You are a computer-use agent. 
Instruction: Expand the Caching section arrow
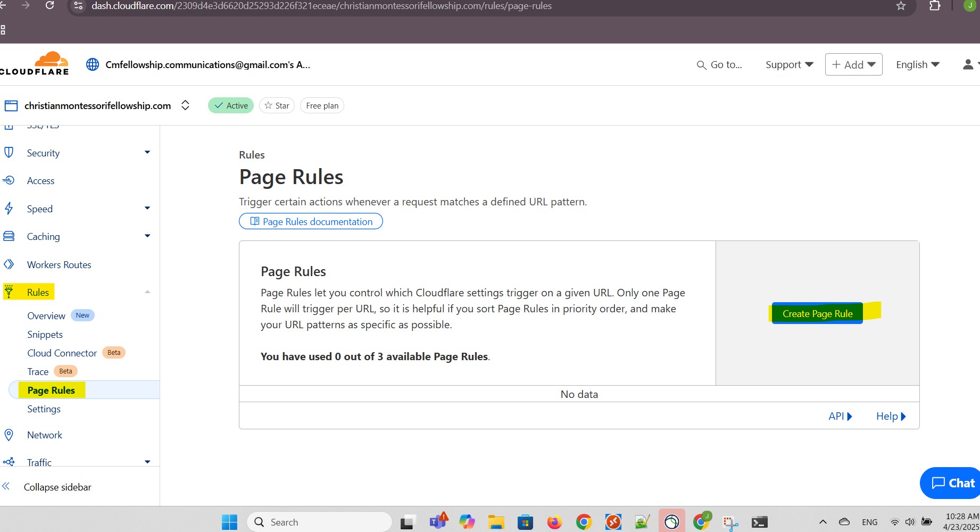pos(147,236)
